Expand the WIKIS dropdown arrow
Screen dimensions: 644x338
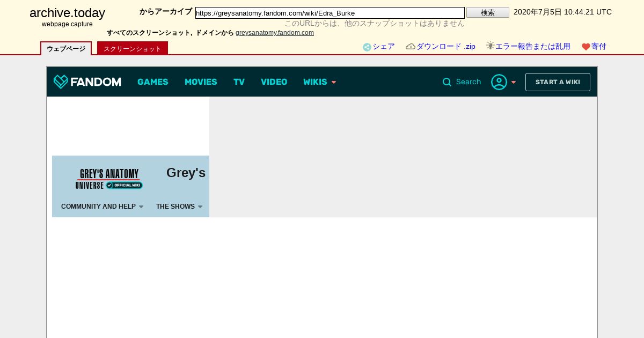pyautogui.click(x=334, y=82)
